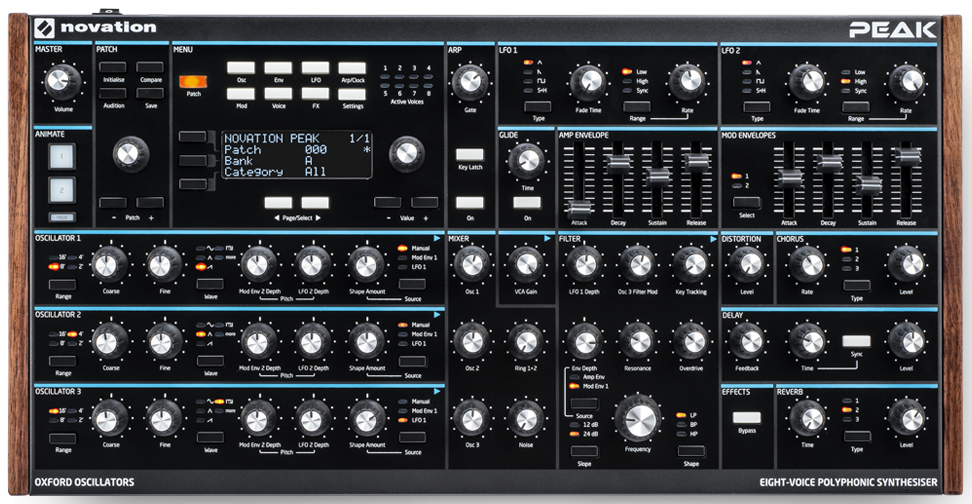The image size is (972, 504).
Task: Click the Reverb Type button
Action: [857, 436]
